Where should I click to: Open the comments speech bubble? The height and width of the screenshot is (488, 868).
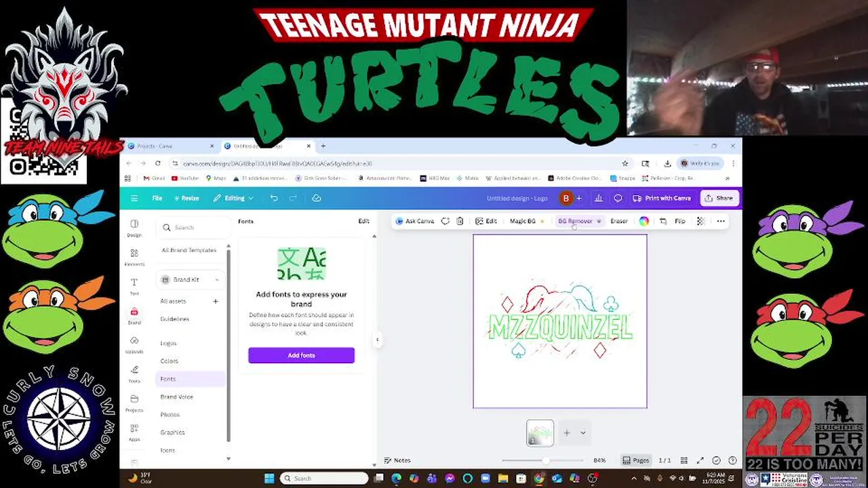click(618, 198)
